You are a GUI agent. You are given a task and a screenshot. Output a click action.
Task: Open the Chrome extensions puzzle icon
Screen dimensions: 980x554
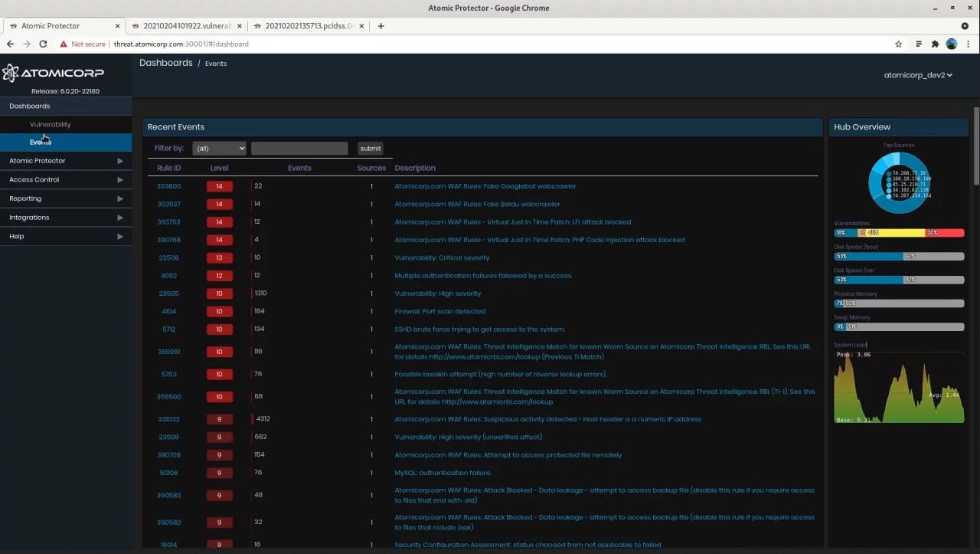(935, 44)
